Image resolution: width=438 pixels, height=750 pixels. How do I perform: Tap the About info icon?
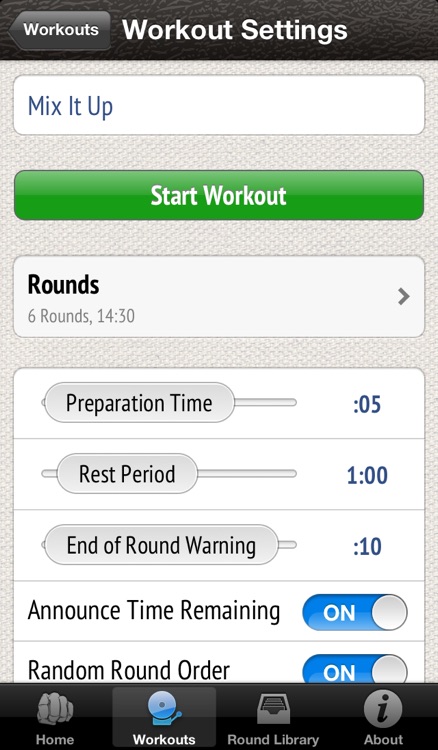pyautogui.click(x=383, y=709)
